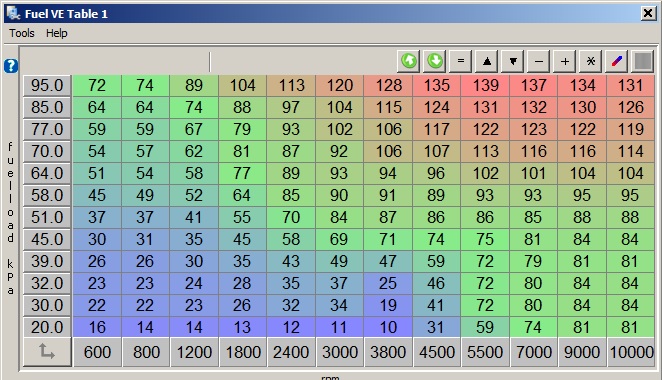Select cell 97 at 85.0 kPa, 2400 rpm
The image size is (662, 380).
point(291,108)
